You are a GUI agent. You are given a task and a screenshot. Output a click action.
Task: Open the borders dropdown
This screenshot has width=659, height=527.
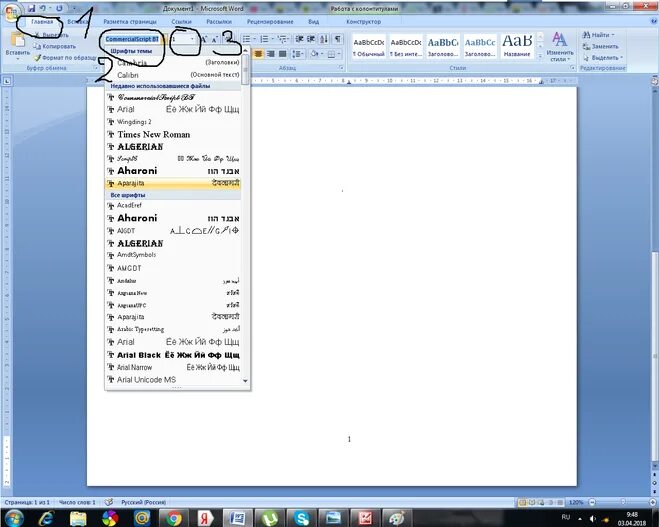click(337, 54)
